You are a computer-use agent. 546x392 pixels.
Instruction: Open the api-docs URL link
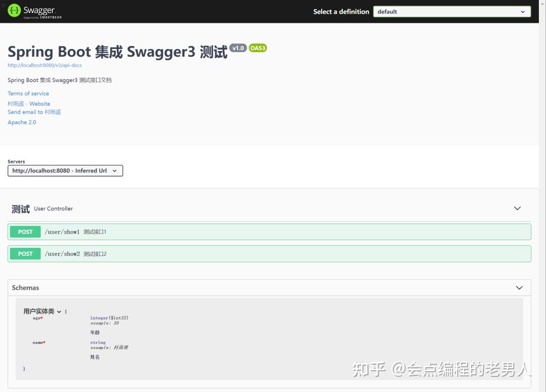coord(44,65)
